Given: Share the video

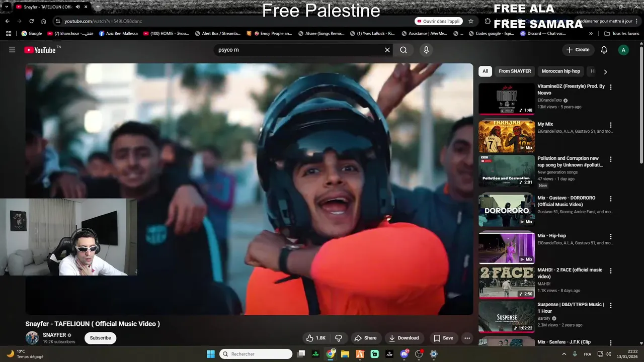Looking at the screenshot, I should coord(365,338).
